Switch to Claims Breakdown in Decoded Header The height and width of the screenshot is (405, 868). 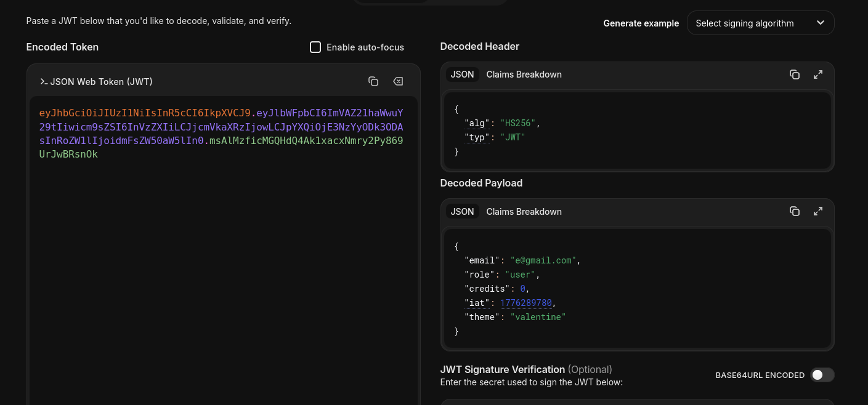click(x=524, y=74)
